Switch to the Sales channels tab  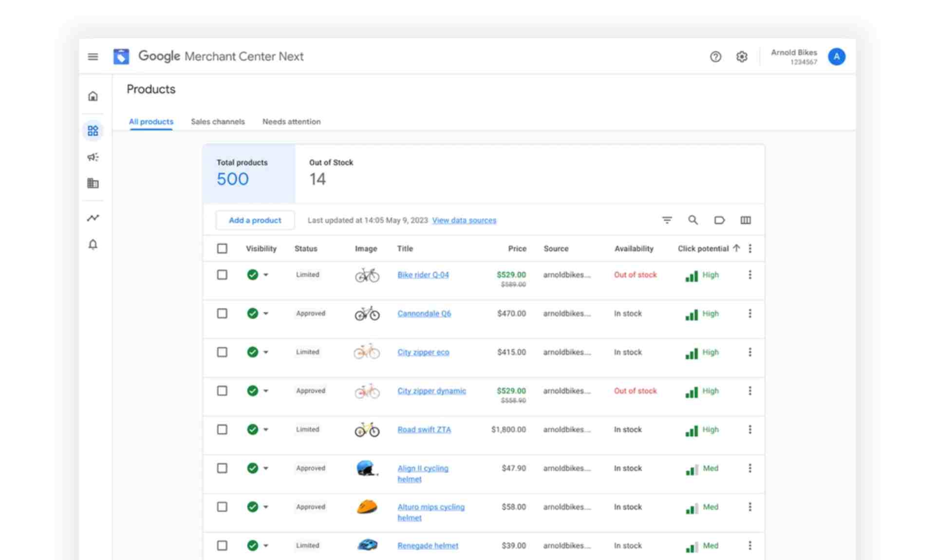coord(218,121)
